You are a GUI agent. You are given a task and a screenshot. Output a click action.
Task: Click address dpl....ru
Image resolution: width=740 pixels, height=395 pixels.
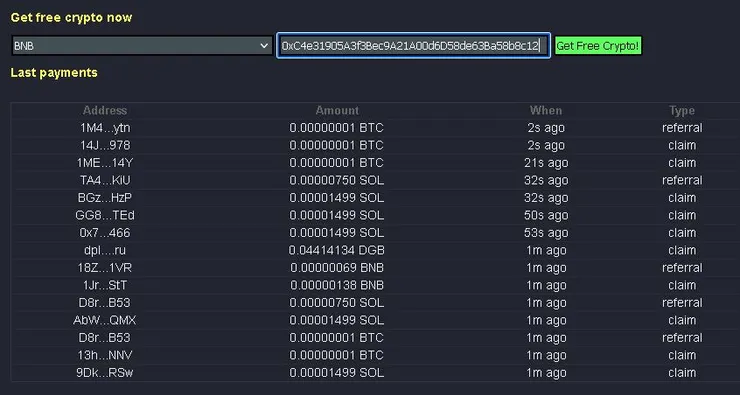tap(105, 250)
